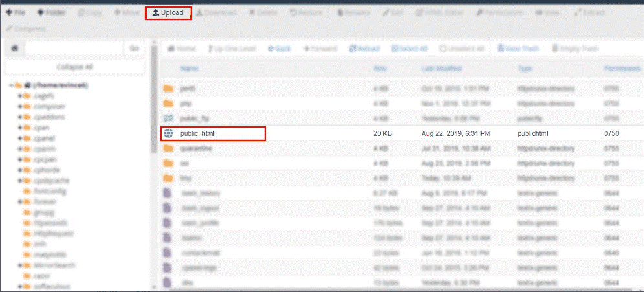Collapse the /home root tree node
The height and width of the screenshot is (292, 644).
point(11,85)
